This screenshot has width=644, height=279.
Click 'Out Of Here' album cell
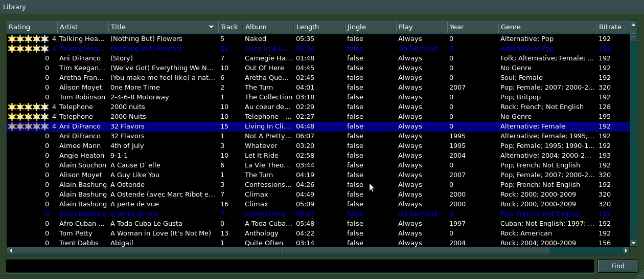pos(264,68)
